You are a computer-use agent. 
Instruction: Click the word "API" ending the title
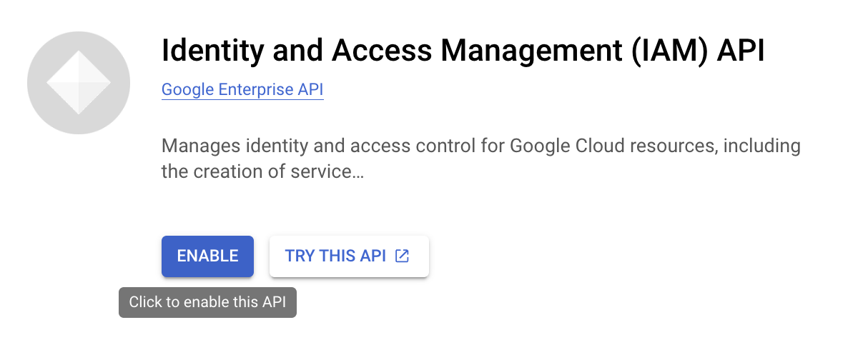pyautogui.click(x=741, y=51)
